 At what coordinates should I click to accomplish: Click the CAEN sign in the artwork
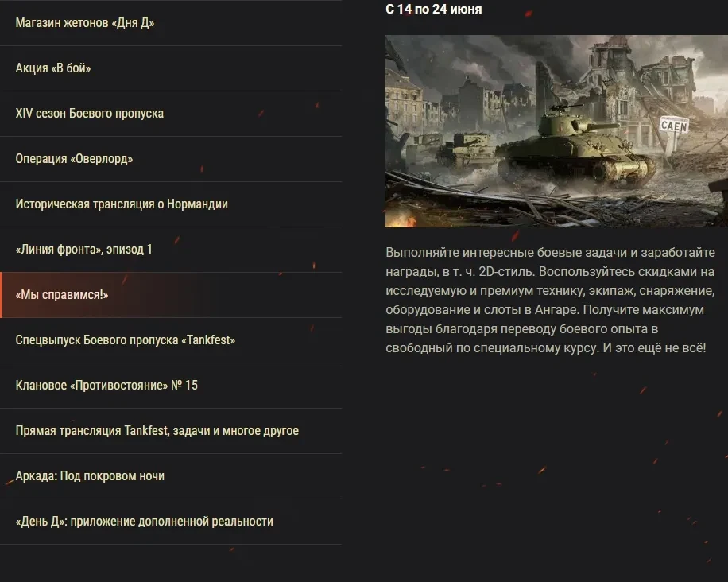tap(674, 126)
